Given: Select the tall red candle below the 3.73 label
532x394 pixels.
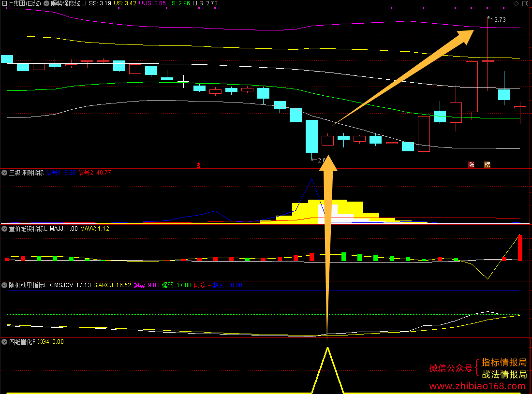Looking at the screenshot, I should (472, 87).
